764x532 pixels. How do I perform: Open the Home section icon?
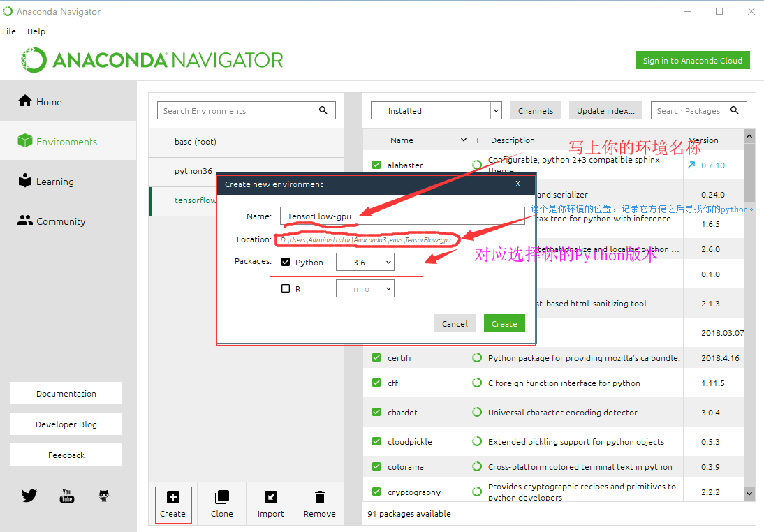point(25,101)
